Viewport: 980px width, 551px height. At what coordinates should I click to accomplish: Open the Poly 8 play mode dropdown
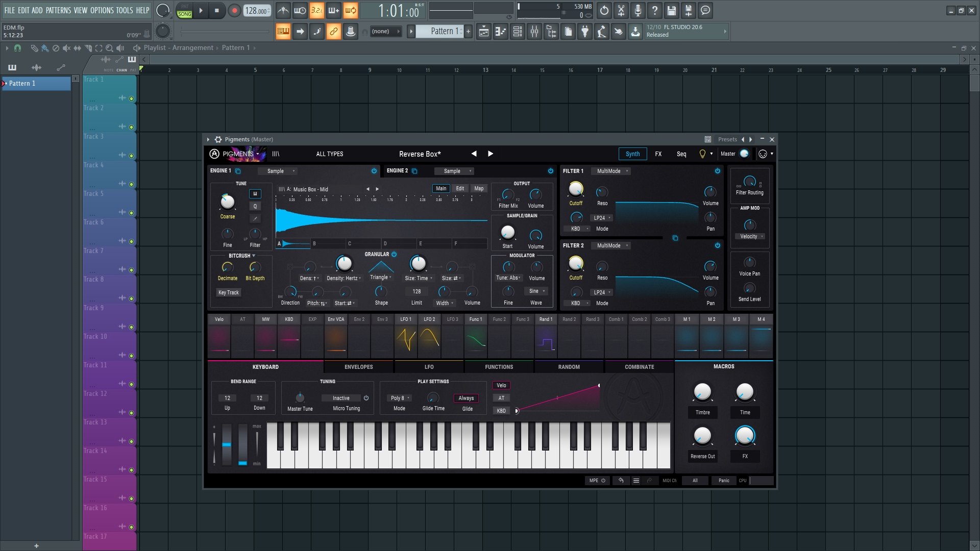[400, 398]
